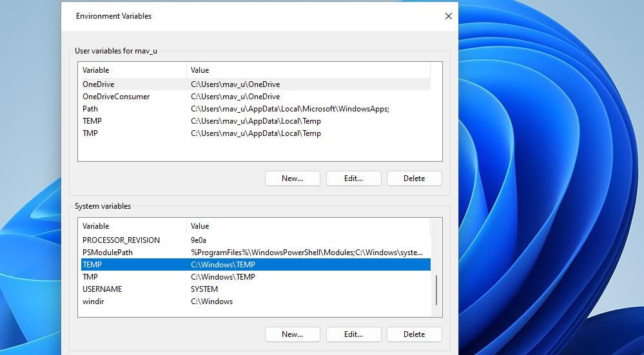
Task: Select the OneDriveConsumer user variable
Action: point(116,97)
